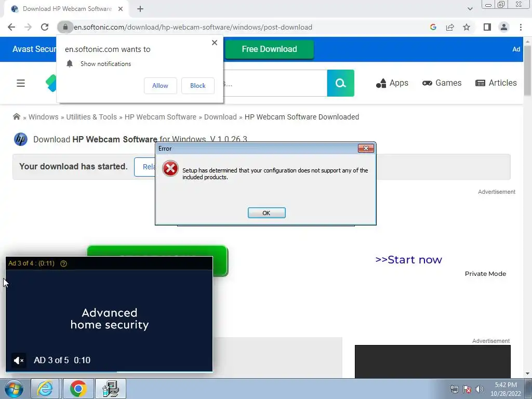The width and height of the screenshot is (532, 399).
Task: Open the Softonic hamburger menu
Action: click(21, 83)
